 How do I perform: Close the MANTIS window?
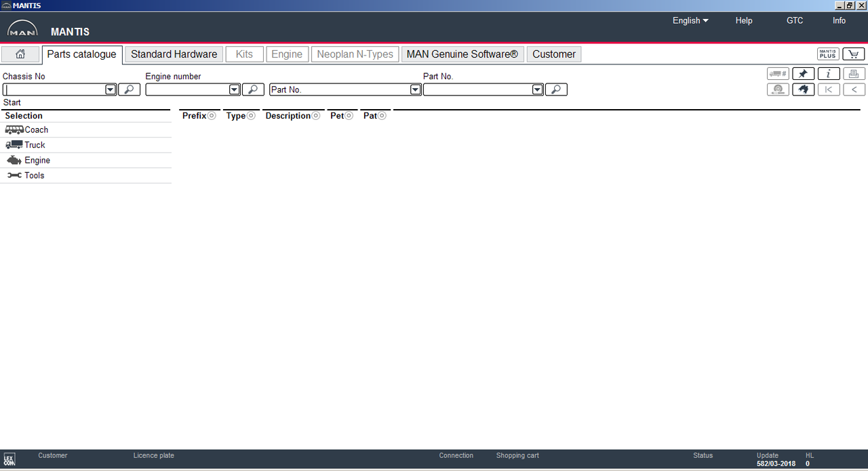click(x=861, y=5)
